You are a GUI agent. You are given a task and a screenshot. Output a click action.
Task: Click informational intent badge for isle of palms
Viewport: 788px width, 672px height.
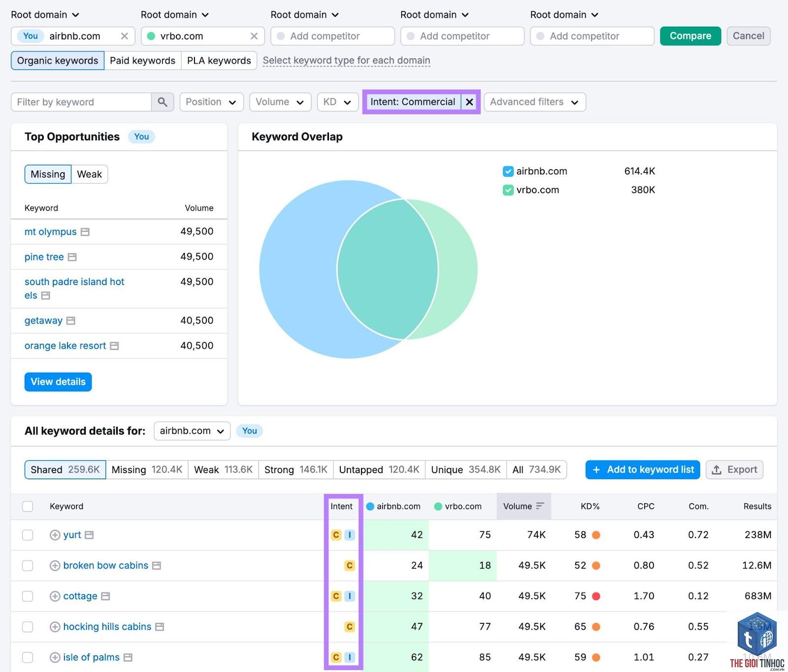point(350,657)
